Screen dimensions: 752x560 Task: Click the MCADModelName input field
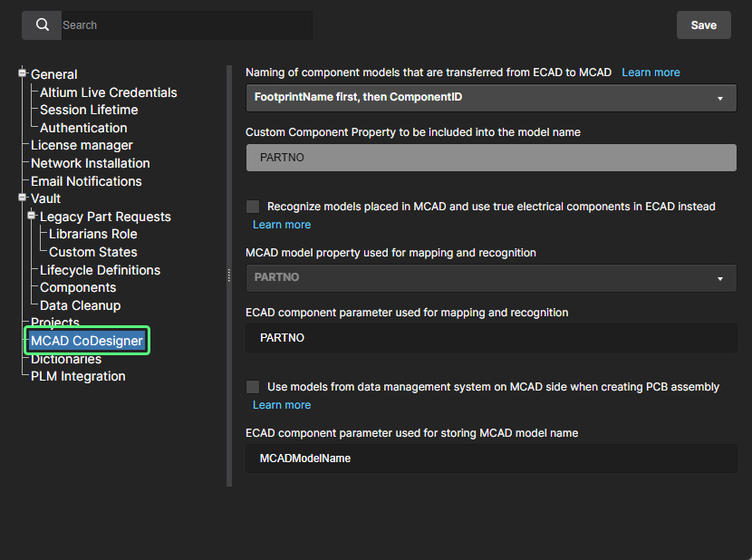(491, 459)
